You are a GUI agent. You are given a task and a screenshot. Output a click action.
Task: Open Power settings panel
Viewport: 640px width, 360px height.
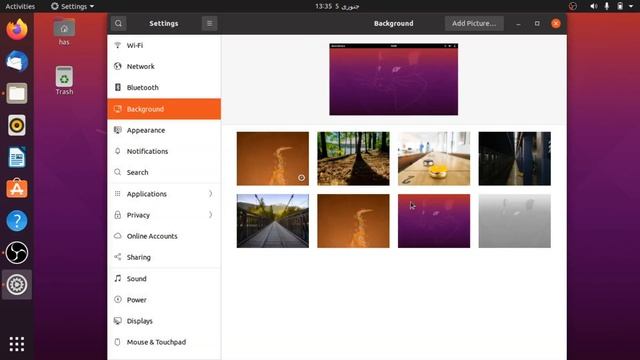pos(164,300)
